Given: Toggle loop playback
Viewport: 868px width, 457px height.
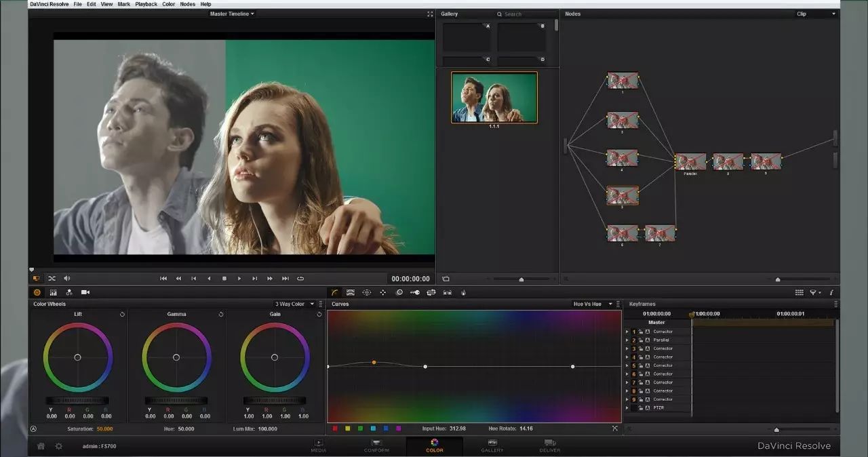Looking at the screenshot, I should point(300,278).
